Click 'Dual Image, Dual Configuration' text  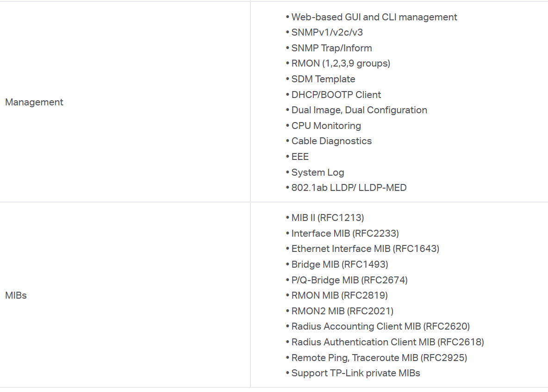pyautogui.click(x=359, y=110)
